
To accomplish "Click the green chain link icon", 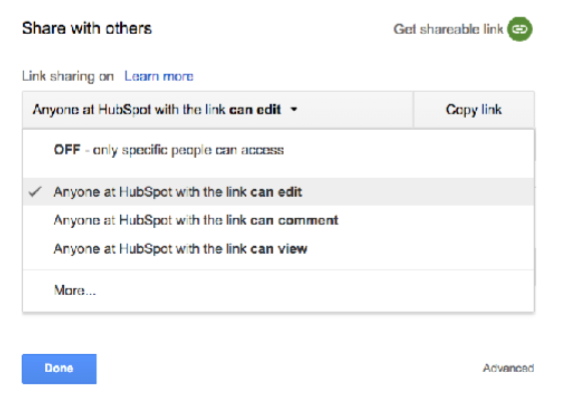I will click(x=520, y=29).
